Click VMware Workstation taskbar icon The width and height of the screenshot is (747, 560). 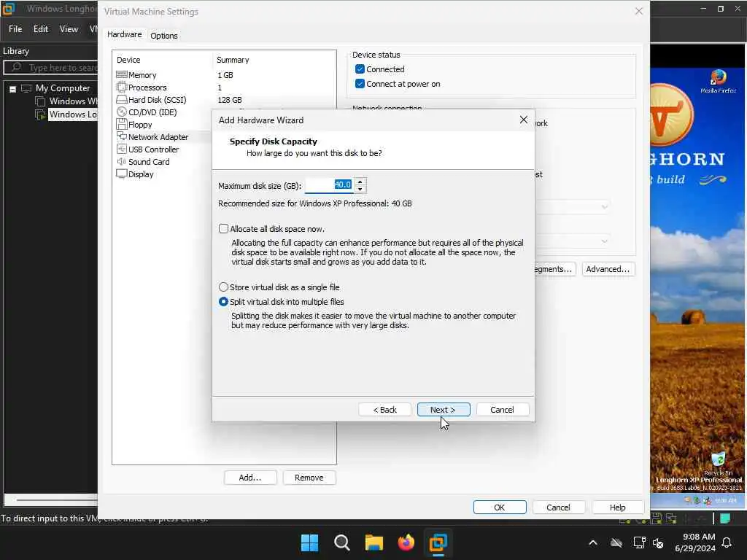(x=438, y=542)
